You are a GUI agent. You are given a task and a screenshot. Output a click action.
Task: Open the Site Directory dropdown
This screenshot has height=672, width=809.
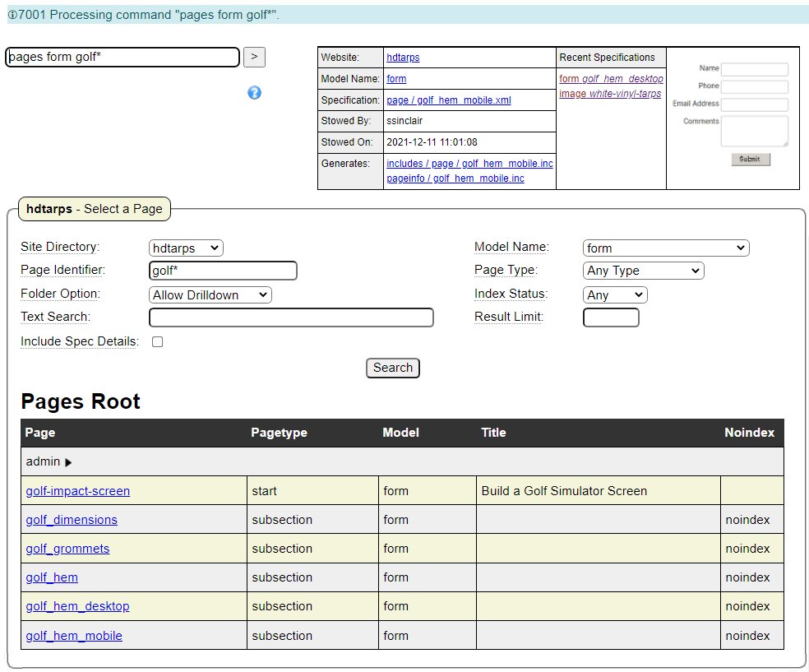tap(186, 248)
